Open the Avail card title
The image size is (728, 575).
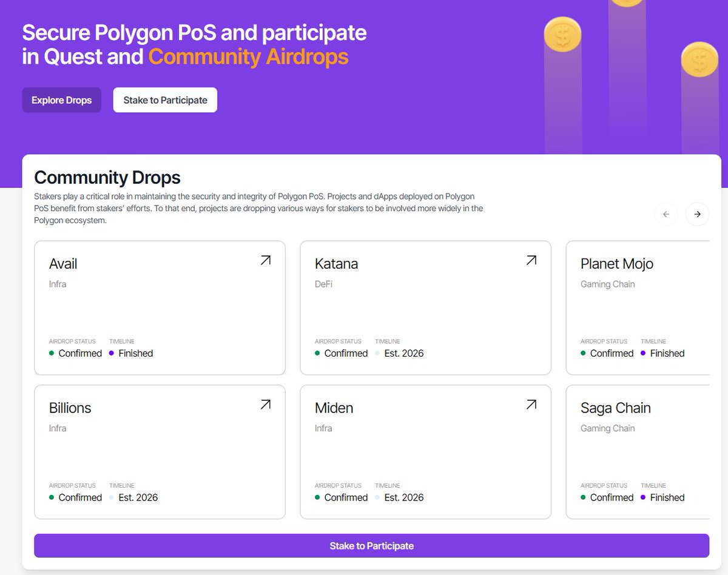pos(63,264)
